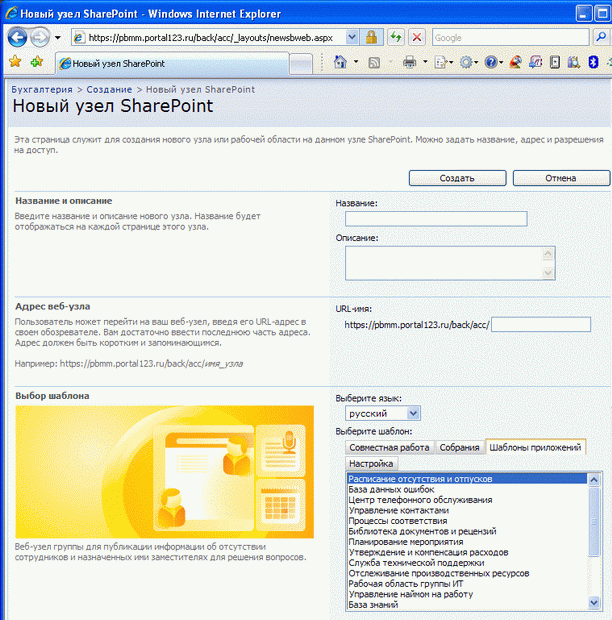Click the Home toolbar icon
612x620 pixels.
[x=340, y=62]
